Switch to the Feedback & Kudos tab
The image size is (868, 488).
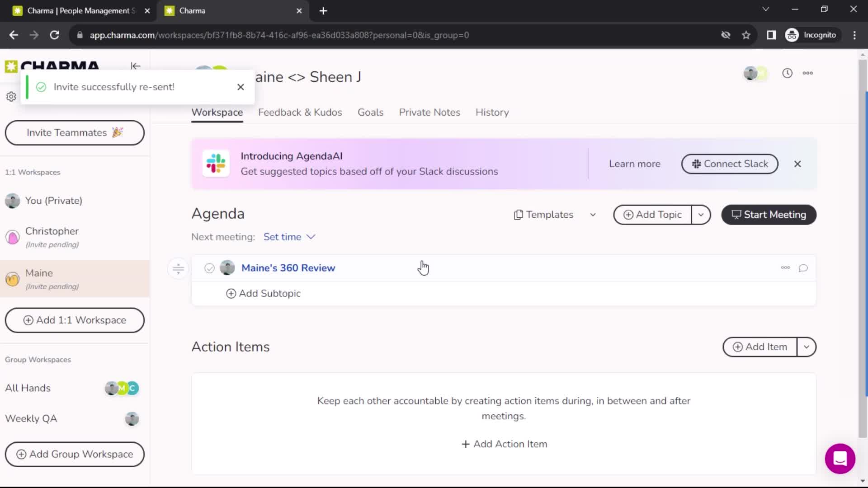[x=300, y=112]
